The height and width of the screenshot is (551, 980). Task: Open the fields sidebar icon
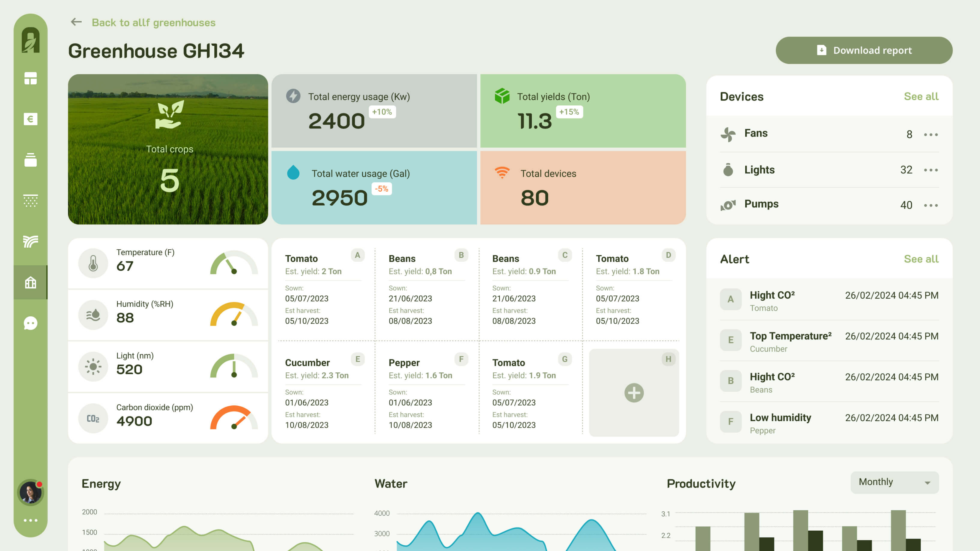tap(30, 241)
